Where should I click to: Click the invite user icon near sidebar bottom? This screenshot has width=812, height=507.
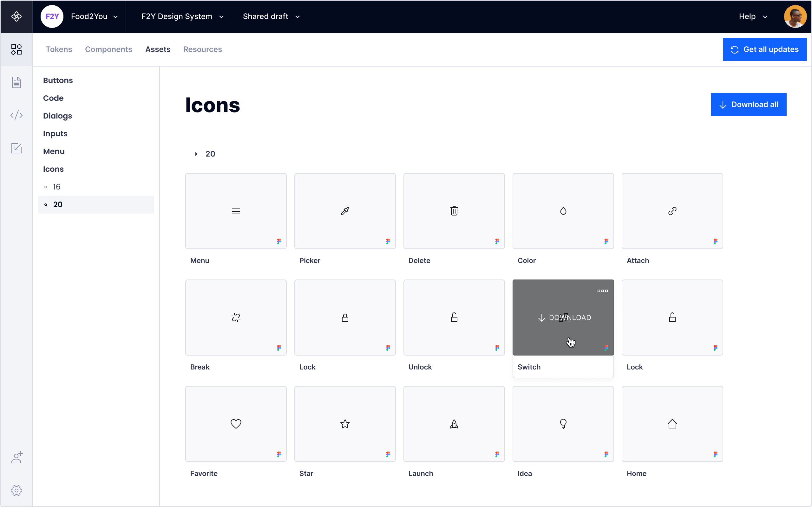point(16,458)
